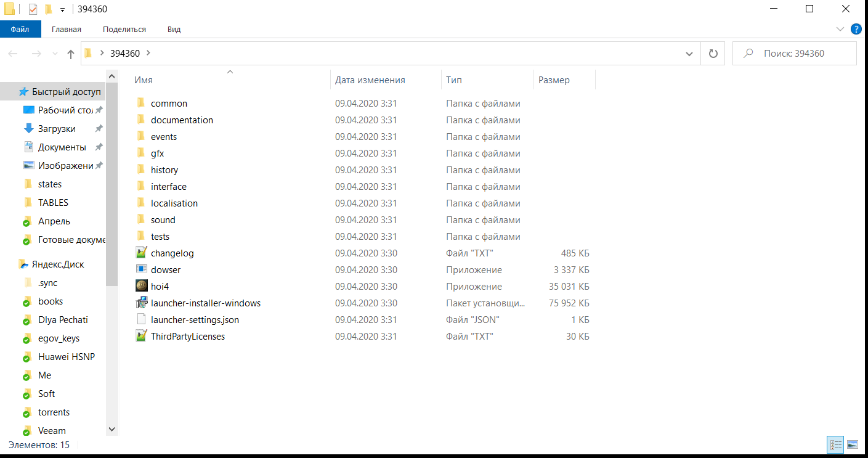Open the address bar history dropdown
This screenshot has width=868, height=458.
click(689, 54)
